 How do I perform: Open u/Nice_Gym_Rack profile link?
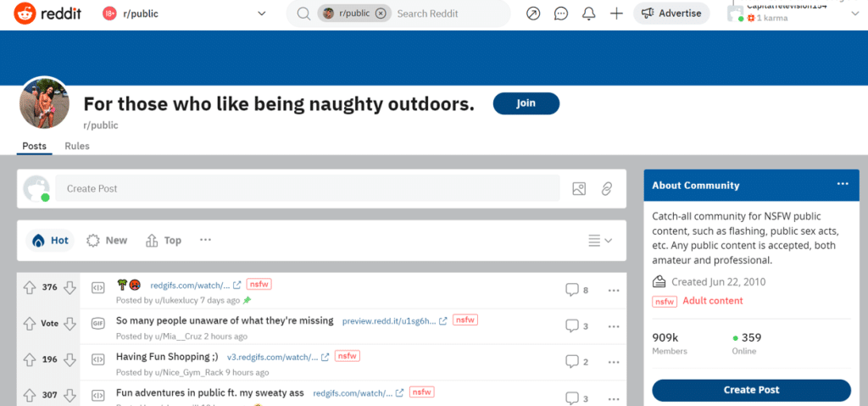click(x=188, y=372)
